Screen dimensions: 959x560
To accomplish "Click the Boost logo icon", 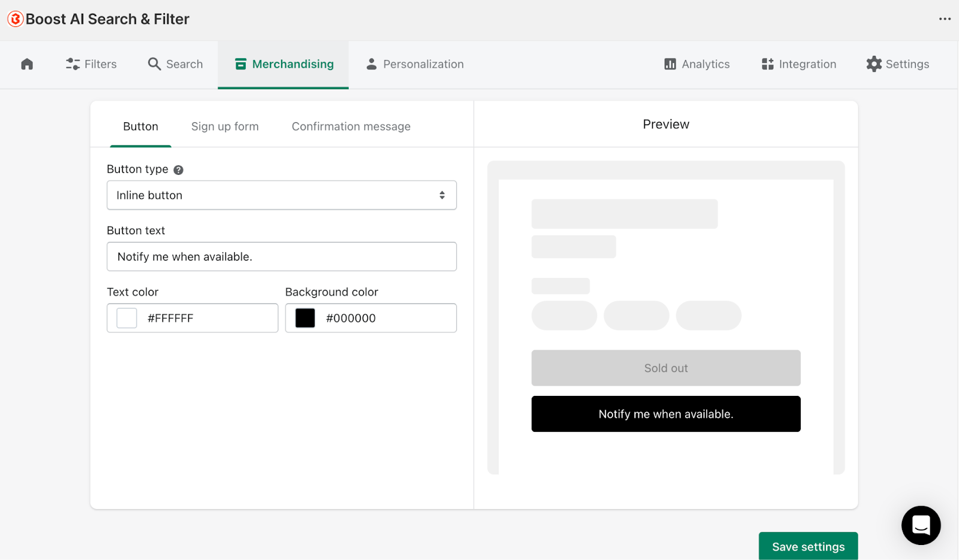I will coord(16,19).
